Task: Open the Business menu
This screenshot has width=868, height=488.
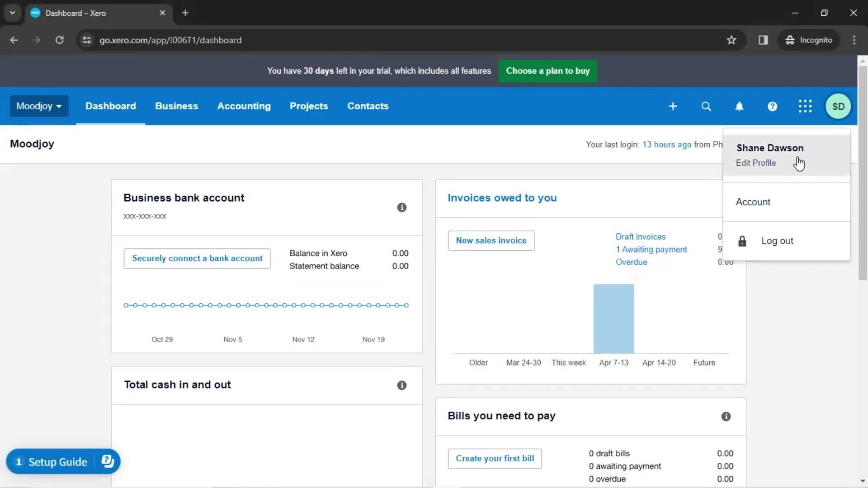Action: tap(176, 106)
